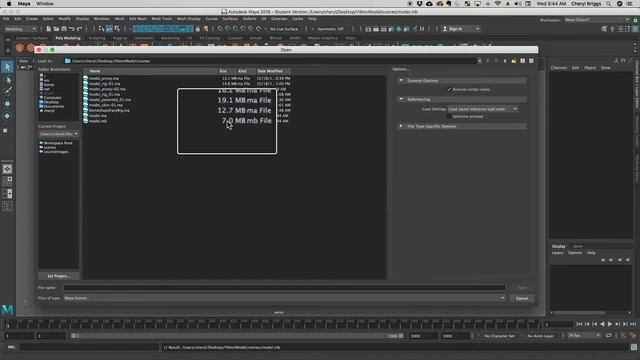Open the File menu in Maya
The width and height of the screenshot is (640, 360).
6,19
